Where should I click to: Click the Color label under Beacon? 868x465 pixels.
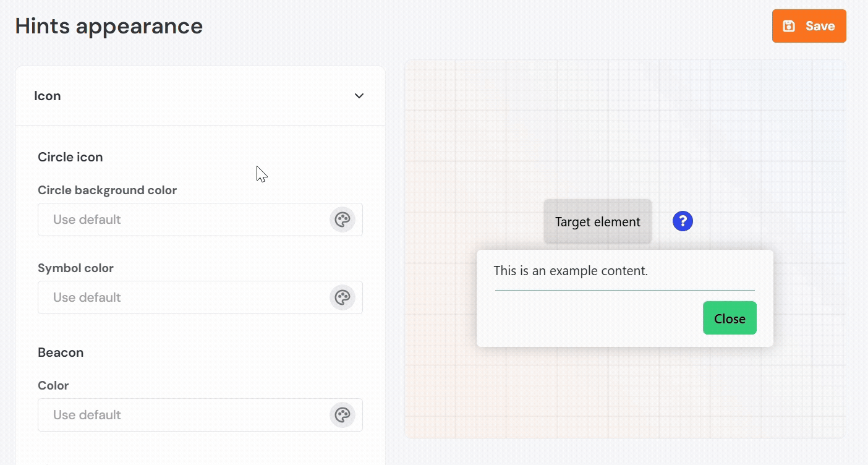pyautogui.click(x=53, y=386)
